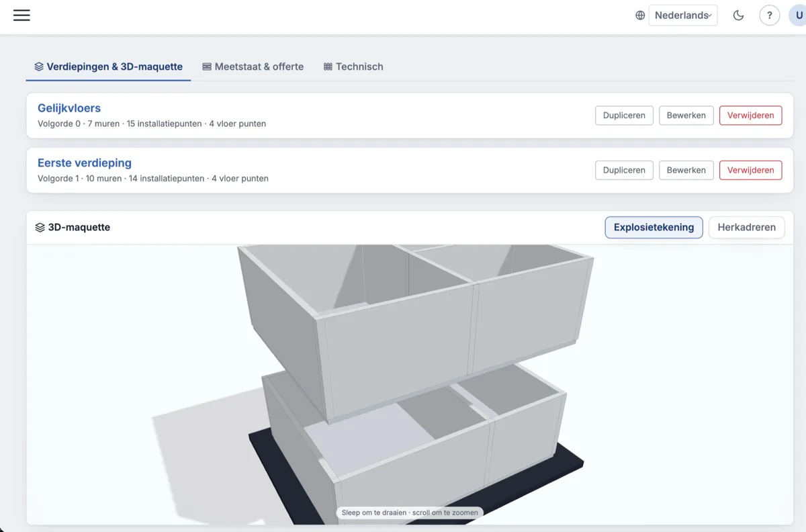Duplicate the Eerste verdieping floor
This screenshot has width=806, height=532.
tap(624, 170)
